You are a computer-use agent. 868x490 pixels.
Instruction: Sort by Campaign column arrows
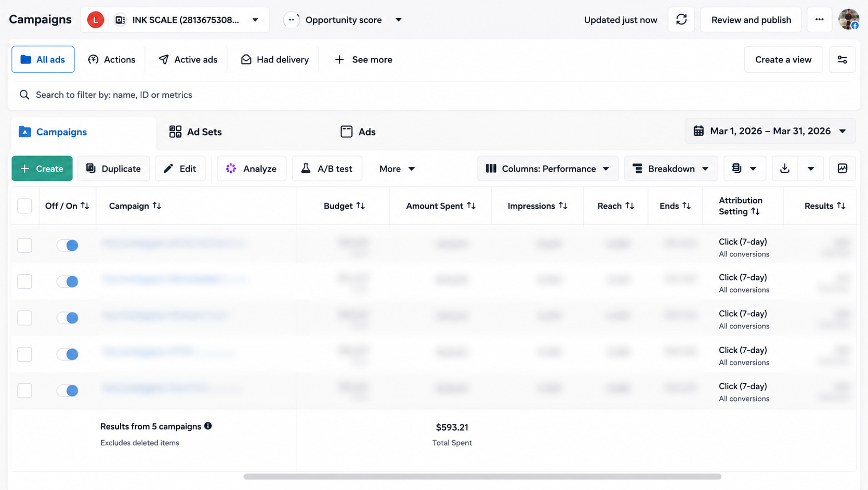coord(156,206)
